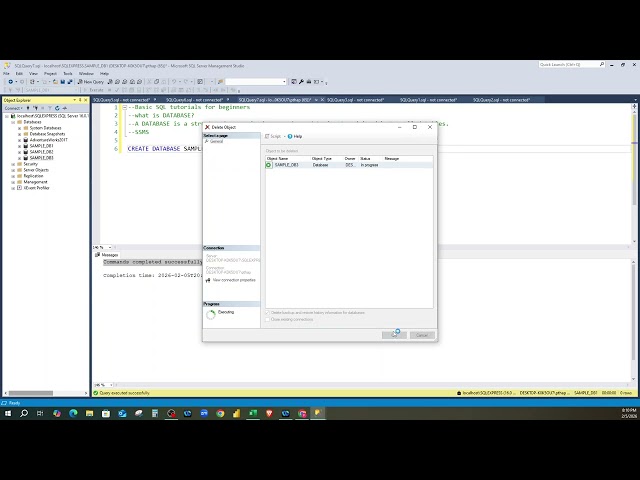Screen dimensions: 640x480
Task: Click the Quick Launch search field
Action: 569,64
